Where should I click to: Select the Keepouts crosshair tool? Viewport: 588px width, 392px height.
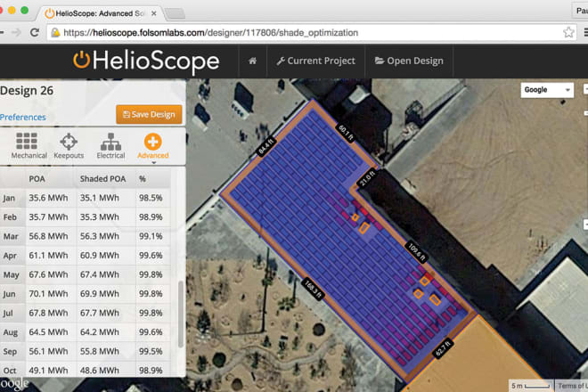[x=69, y=145]
